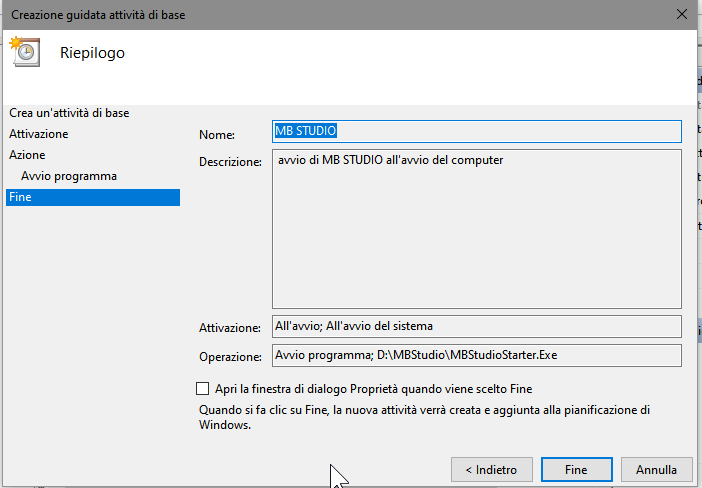
Task: Click the 'Attivazione:' field label
Action: click(230, 328)
